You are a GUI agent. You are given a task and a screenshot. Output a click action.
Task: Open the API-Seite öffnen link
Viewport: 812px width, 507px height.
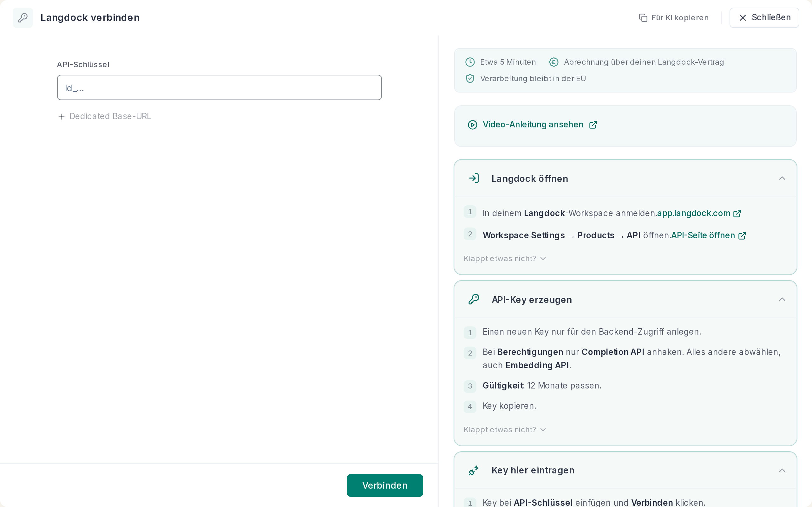pyautogui.click(x=709, y=235)
